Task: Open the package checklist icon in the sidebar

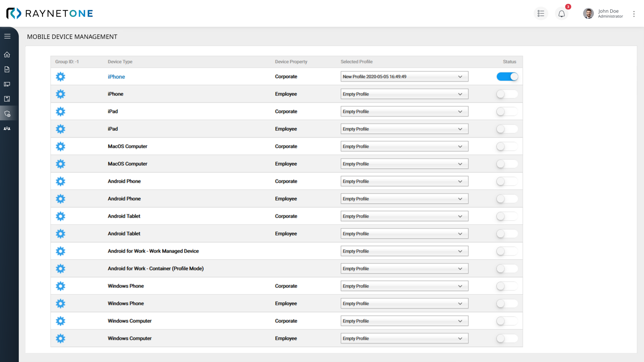Action: click(7, 99)
